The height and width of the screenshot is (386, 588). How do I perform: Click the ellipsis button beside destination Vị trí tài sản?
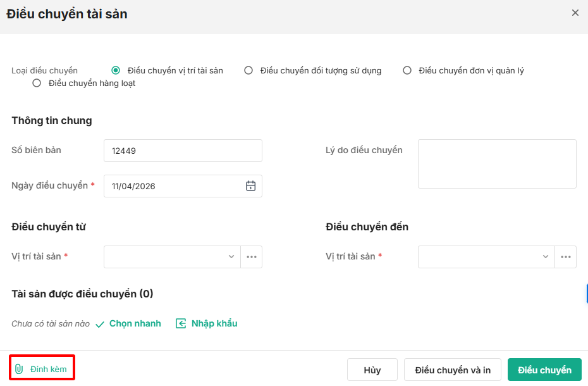(566, 257)
